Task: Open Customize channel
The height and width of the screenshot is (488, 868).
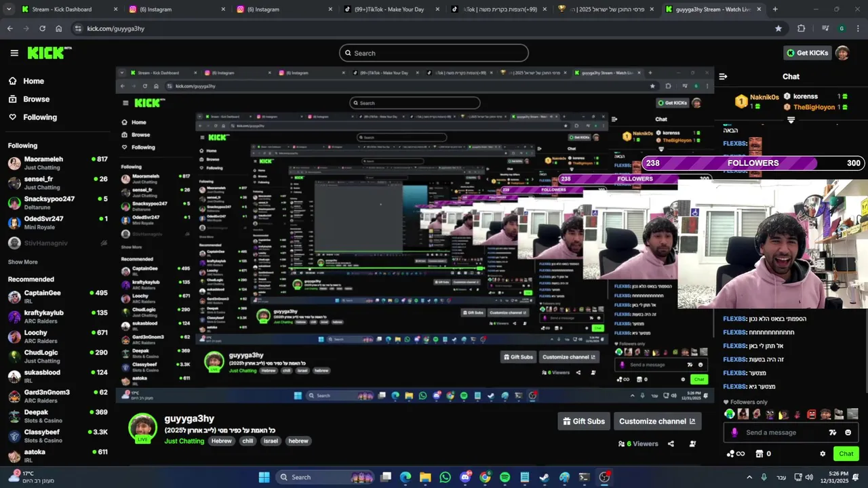Action: (x=657, y=421)
